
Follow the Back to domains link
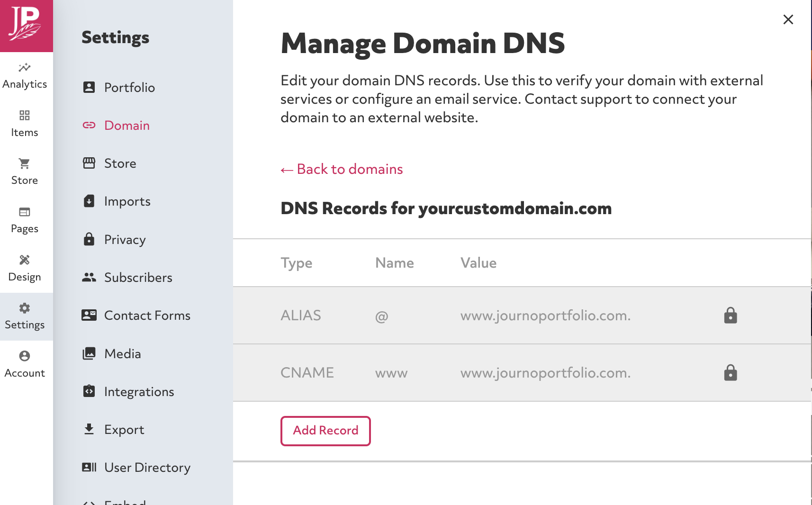click(342, 169)
